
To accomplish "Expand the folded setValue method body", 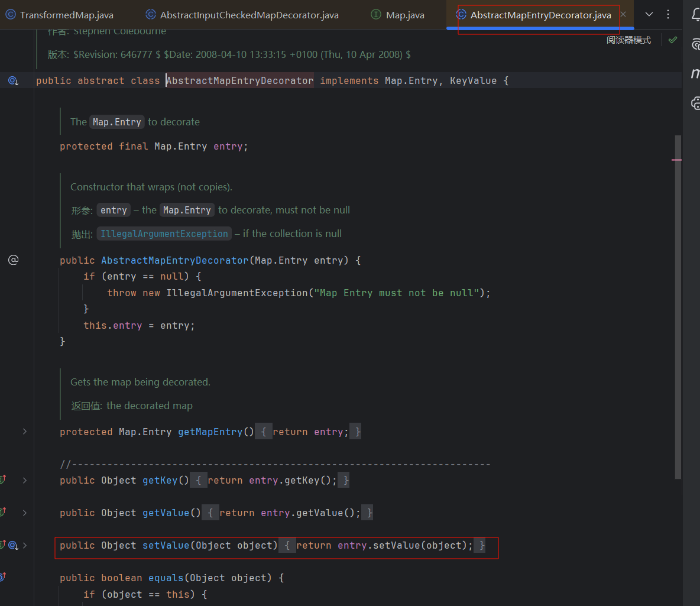I will coord(24,545).
